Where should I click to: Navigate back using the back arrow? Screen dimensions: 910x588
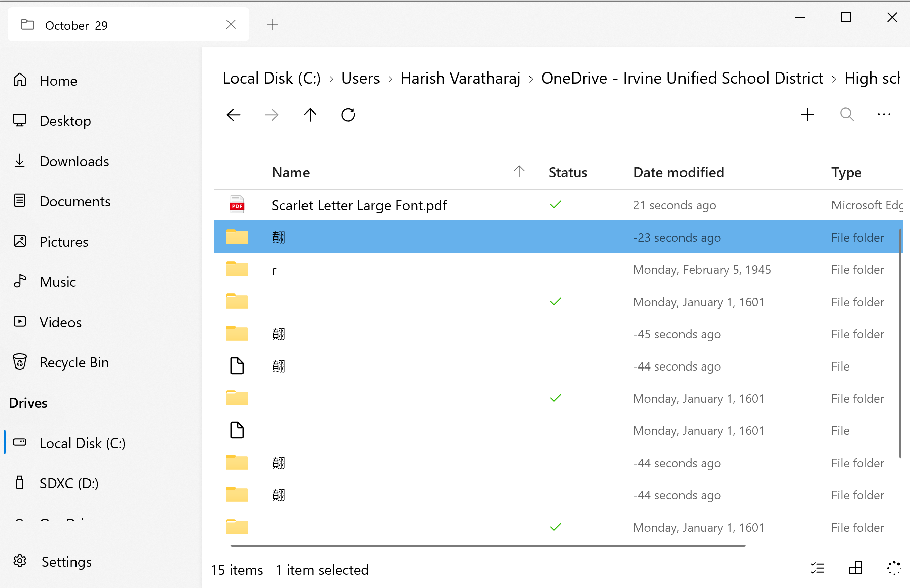233,115
